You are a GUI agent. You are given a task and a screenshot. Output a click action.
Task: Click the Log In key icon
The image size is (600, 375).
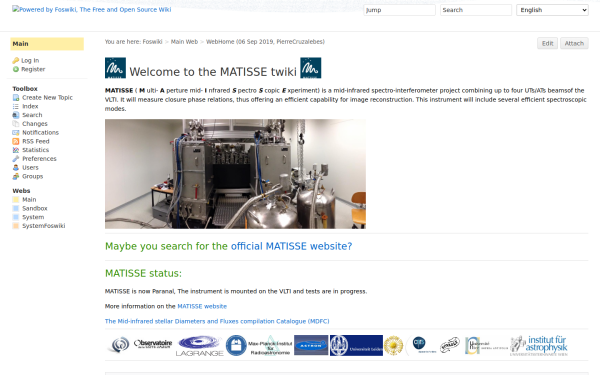point(16,60)
